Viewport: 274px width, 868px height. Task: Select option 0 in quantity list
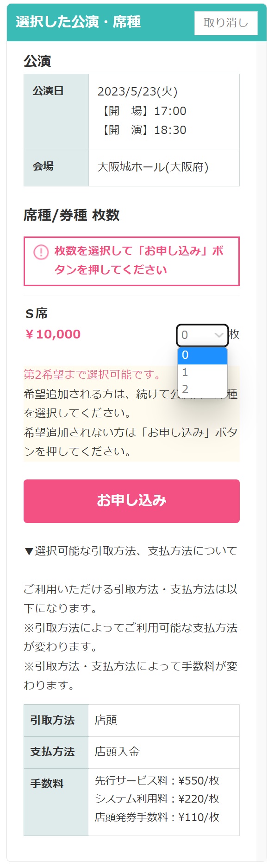[x=203, y=355]
